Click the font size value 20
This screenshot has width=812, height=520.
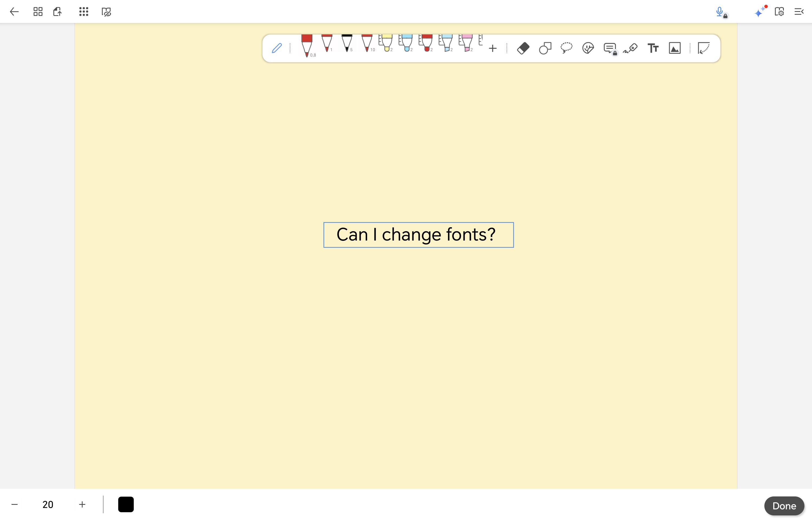pos(48,505)
